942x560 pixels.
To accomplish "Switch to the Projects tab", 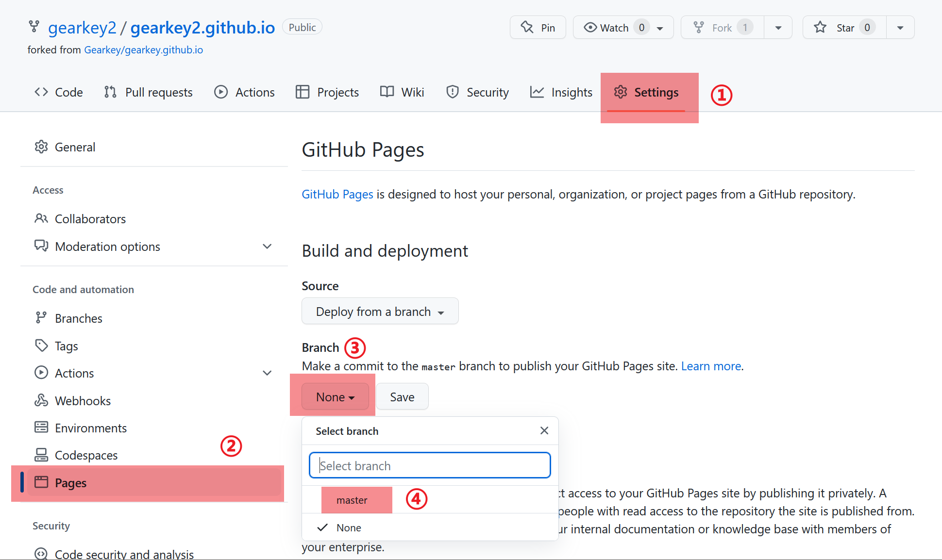I will click(327, 92).
